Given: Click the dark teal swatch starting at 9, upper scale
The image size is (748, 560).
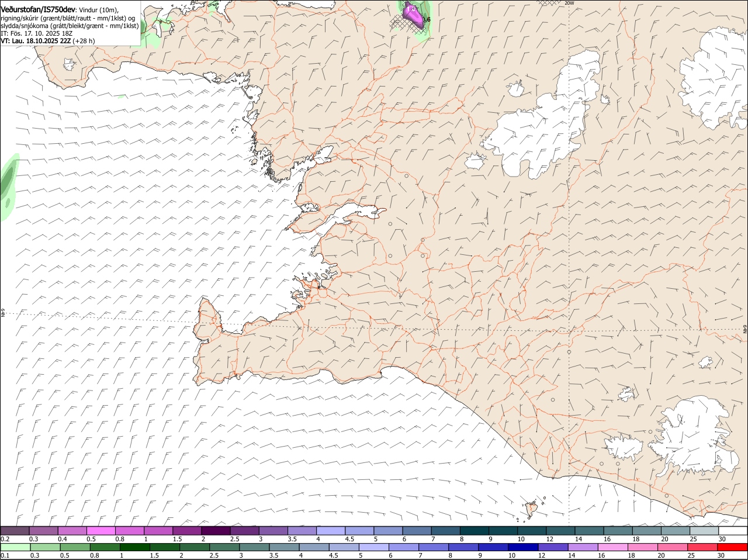Looking at the screenshot, I should pos(503,531).
